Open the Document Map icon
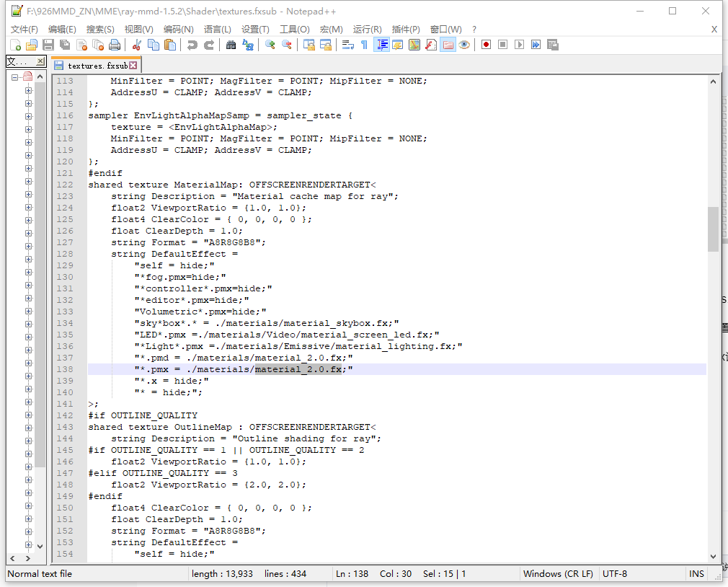This screenshot has width=728, height=587. coord(414,45)
